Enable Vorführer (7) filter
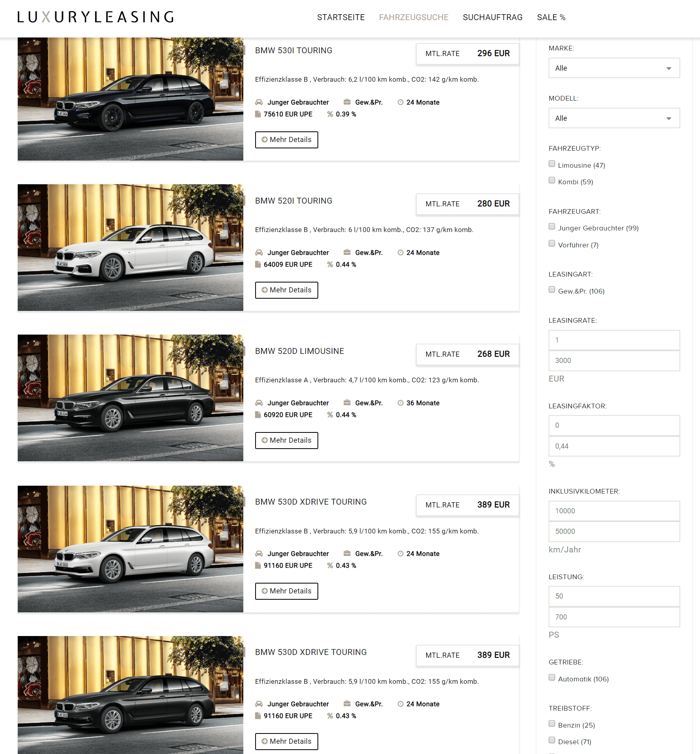 pyautogui.click(x=552, y=243)
